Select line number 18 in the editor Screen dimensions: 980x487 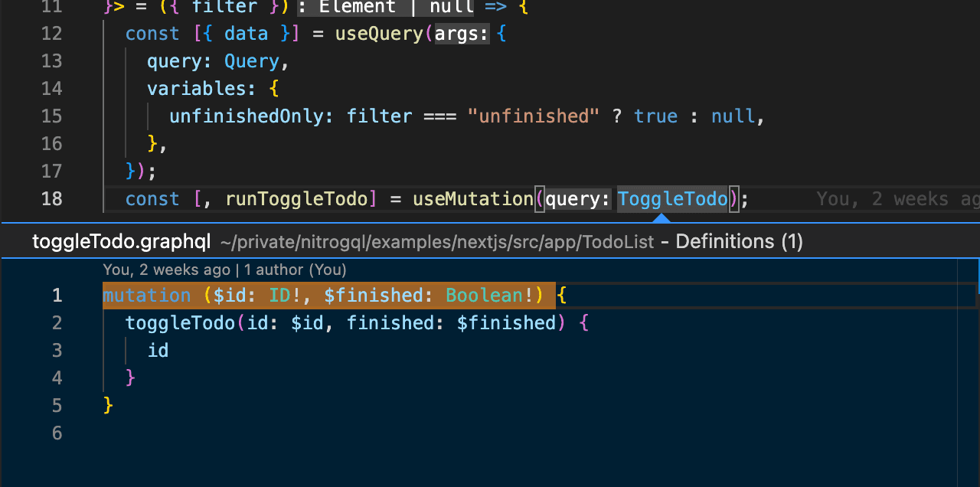(x=51, y=198)
